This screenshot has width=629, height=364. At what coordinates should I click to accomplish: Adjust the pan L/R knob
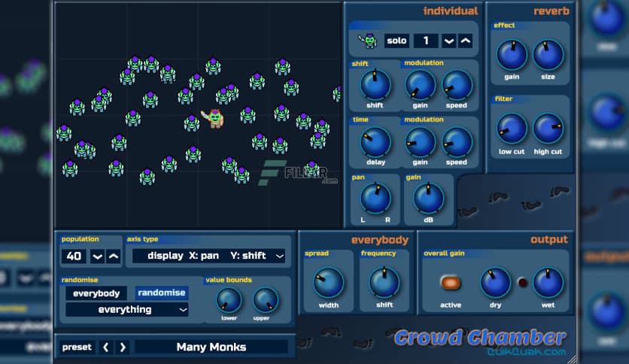375,199
